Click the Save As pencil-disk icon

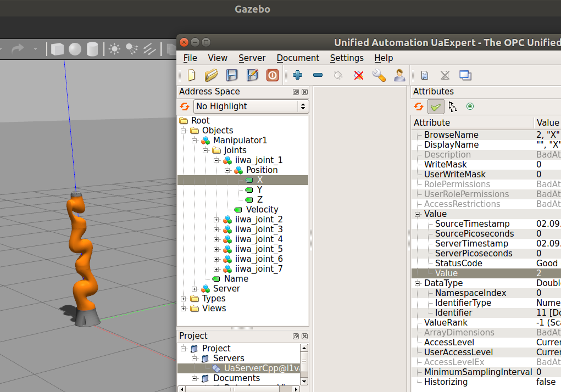pyautogui.click(x=252, y=75)
